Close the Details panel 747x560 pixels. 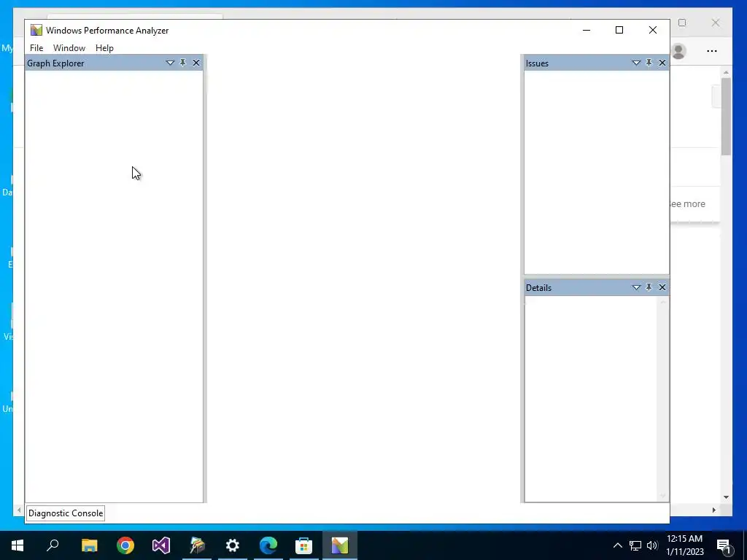[x=662, y=287]
